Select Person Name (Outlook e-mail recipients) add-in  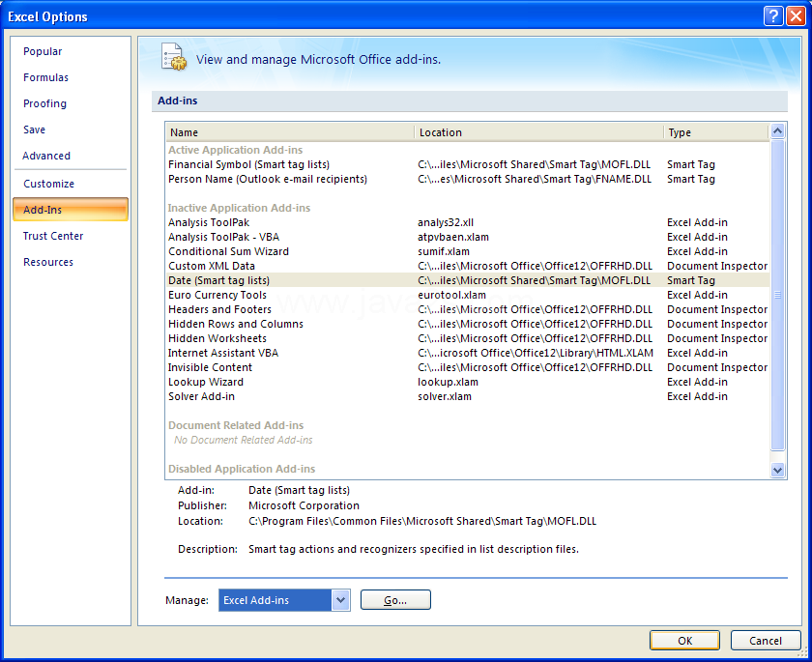[468, 179]
